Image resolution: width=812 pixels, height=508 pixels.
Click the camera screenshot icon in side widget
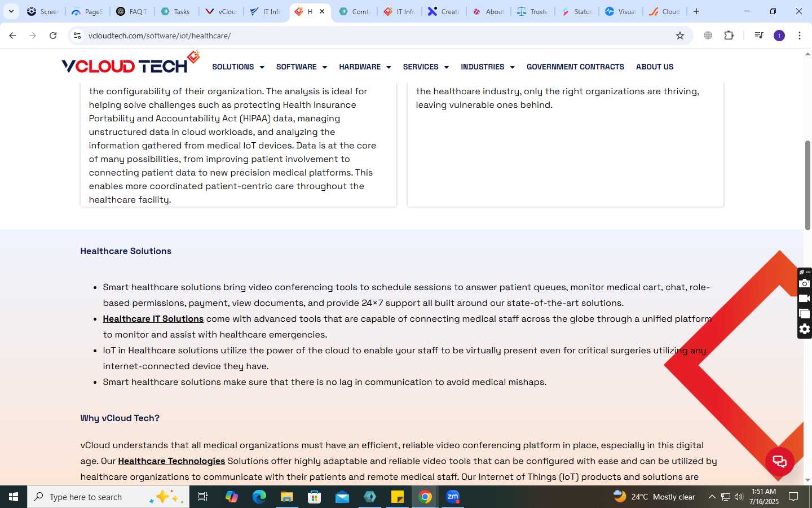(805, 283)
